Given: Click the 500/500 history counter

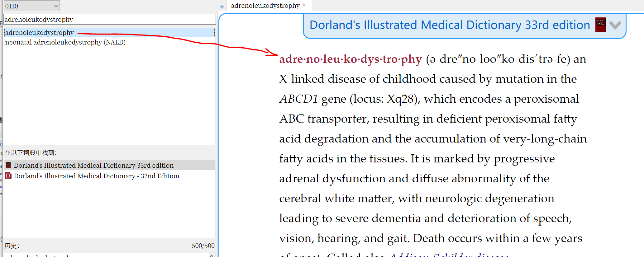Looking at the screenshot, I should [203, 245].
